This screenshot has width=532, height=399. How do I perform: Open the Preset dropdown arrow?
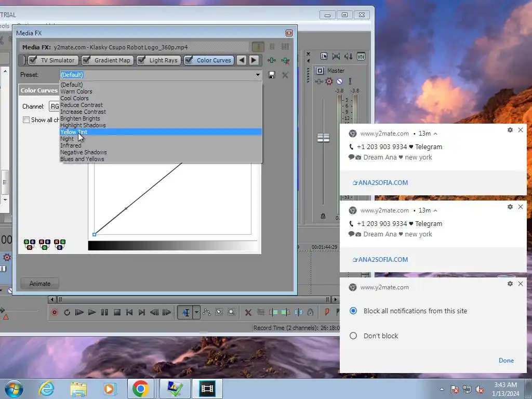click(x=258, y=75)
